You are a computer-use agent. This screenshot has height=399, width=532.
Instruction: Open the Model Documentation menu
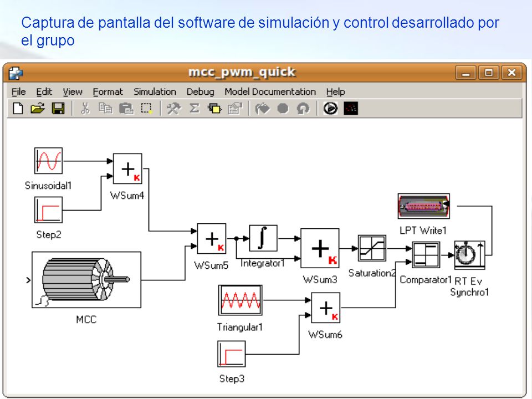270,91
